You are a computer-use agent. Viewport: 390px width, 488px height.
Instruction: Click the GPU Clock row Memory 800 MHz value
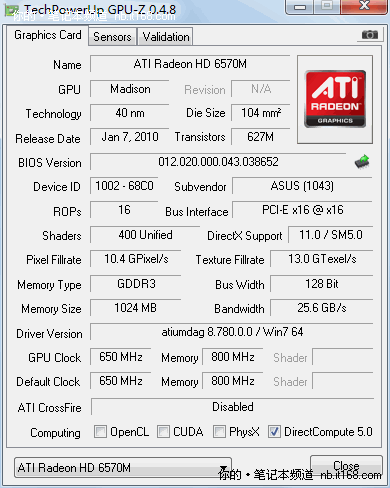pyautogui.click(x=233, y=357)
